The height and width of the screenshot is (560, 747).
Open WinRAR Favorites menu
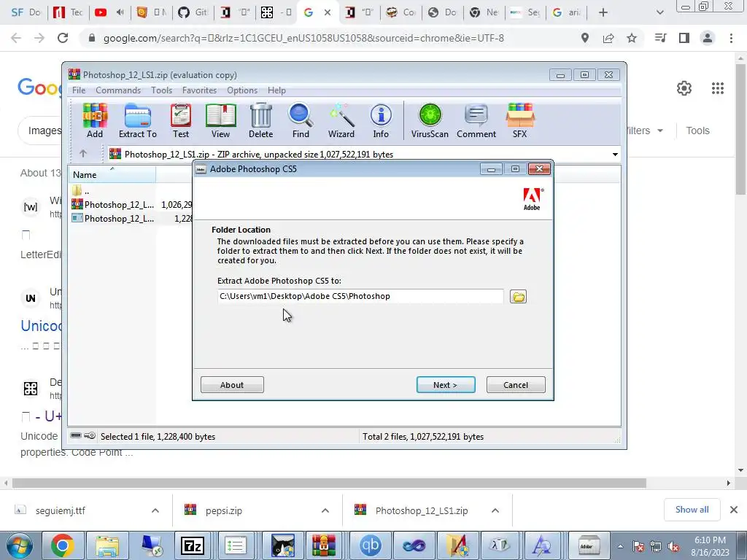click(199, 90)
